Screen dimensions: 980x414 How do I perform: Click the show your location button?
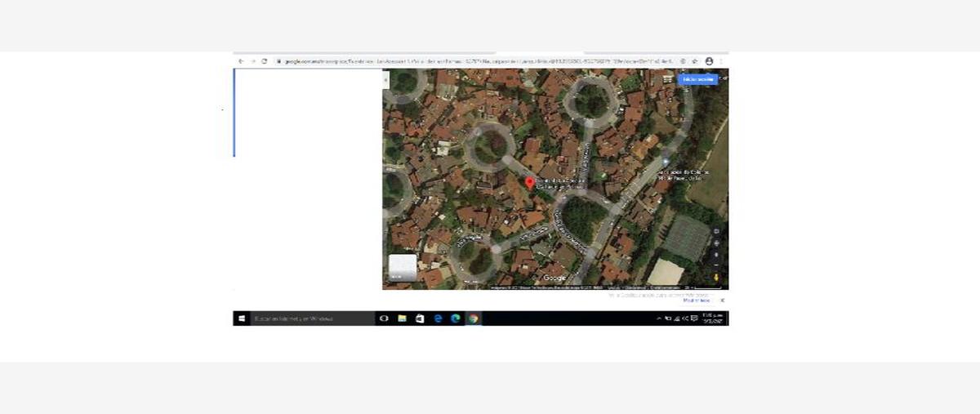pyautogui.click(x=716, y=243)
